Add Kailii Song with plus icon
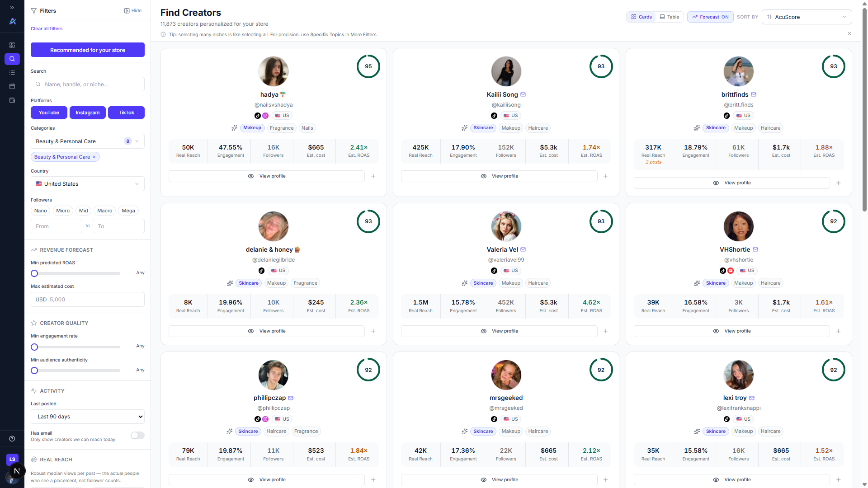The image size is (868, 488). [606, 176]
